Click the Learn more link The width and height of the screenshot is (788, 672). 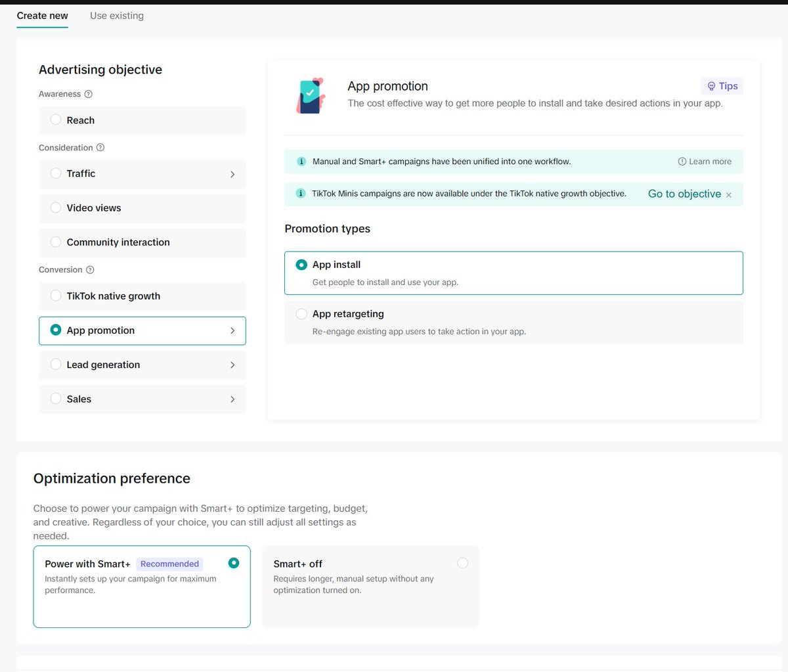tap(710, 162)
